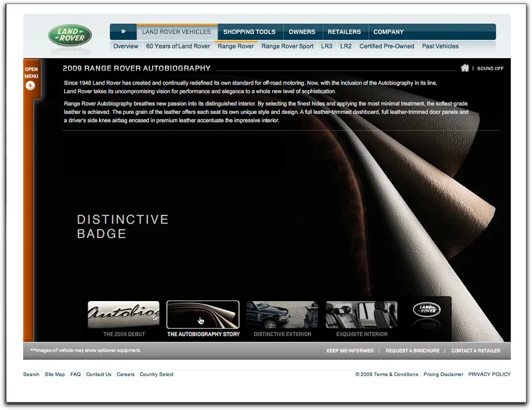Viewport: 532px width, 410px height.
Task: Click Keep Me Informed link
Action: point(350,351)
